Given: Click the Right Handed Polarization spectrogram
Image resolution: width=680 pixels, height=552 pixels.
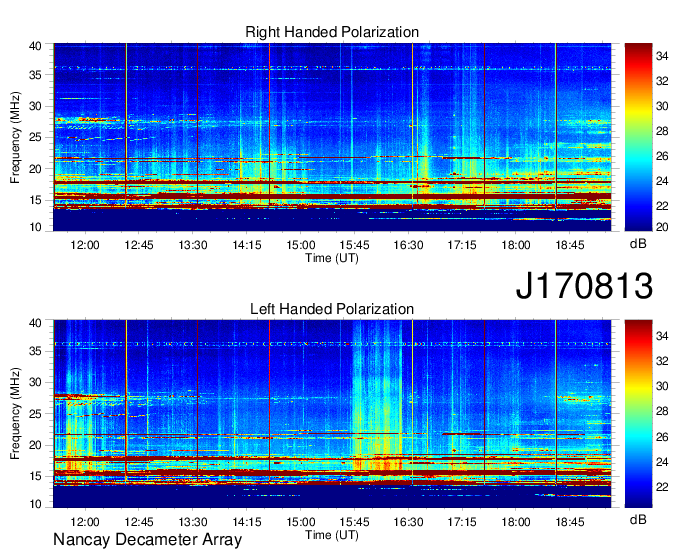Looking at the screenshot, I should (x=332, y=137).
